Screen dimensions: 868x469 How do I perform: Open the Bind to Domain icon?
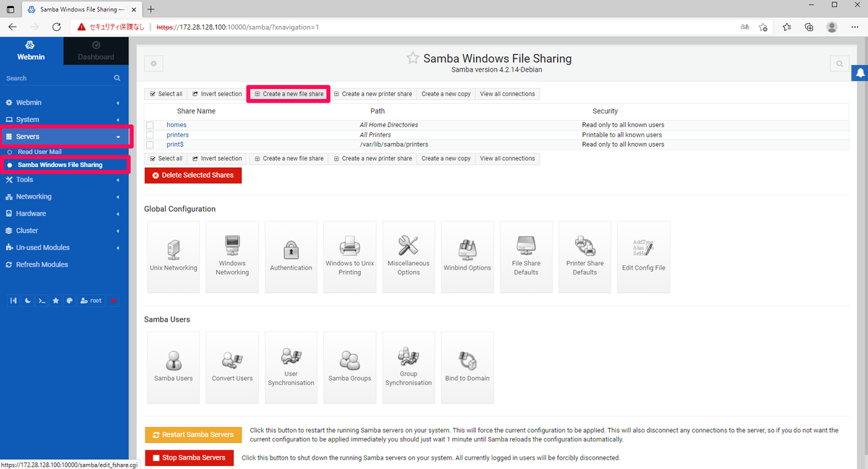pyautogui.click(x=467, y=367)
